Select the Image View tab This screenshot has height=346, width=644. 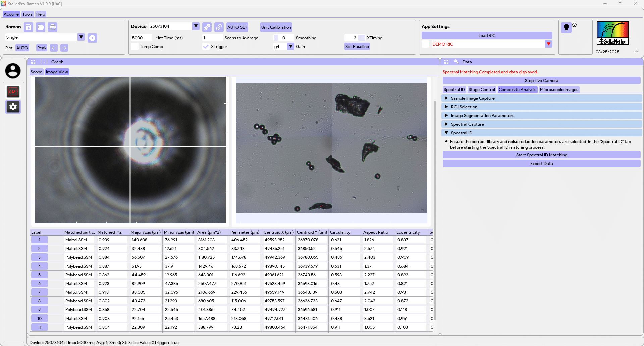pos(57,72)
